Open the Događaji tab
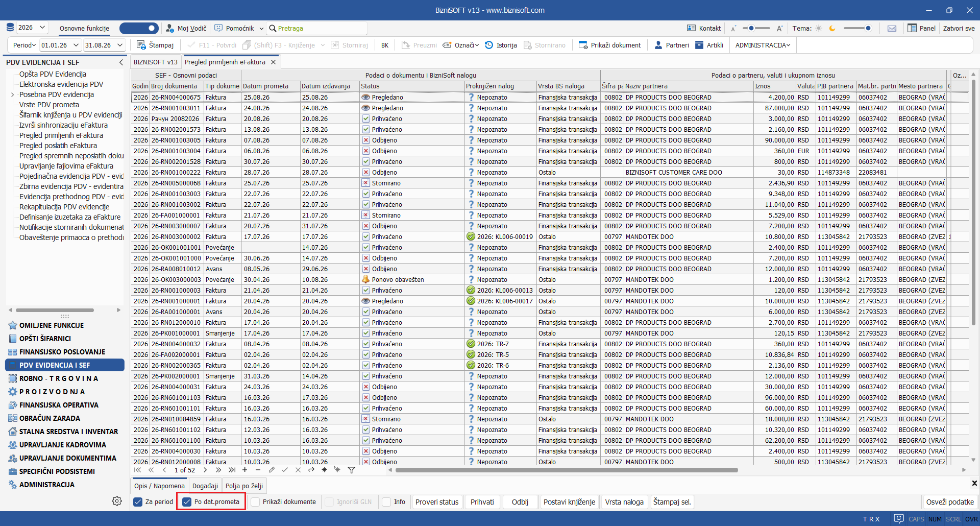The height and width of the screenshot is (526, 980). [205, 486]
